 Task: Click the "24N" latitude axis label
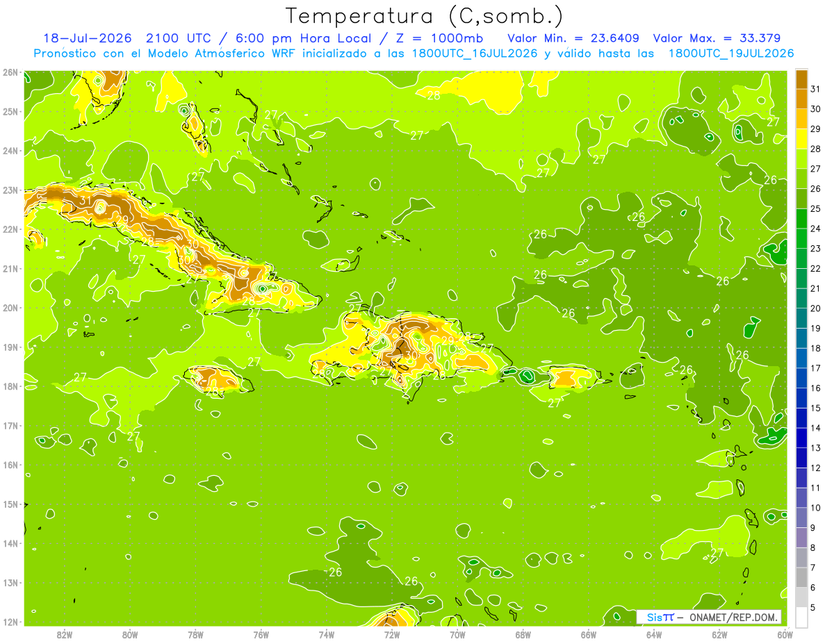pyautogui.click(x=10, y=151)
